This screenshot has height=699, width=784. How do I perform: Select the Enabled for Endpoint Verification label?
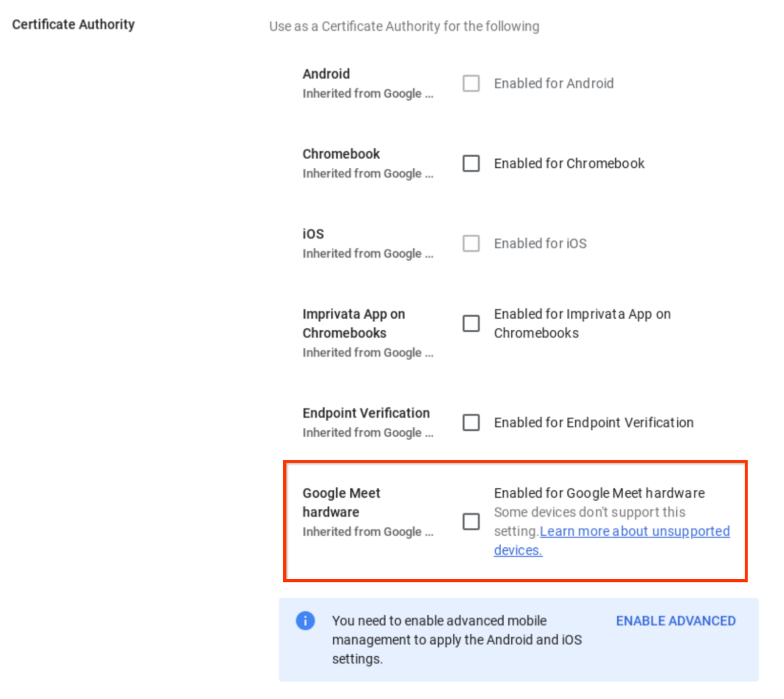pos(594,423)
